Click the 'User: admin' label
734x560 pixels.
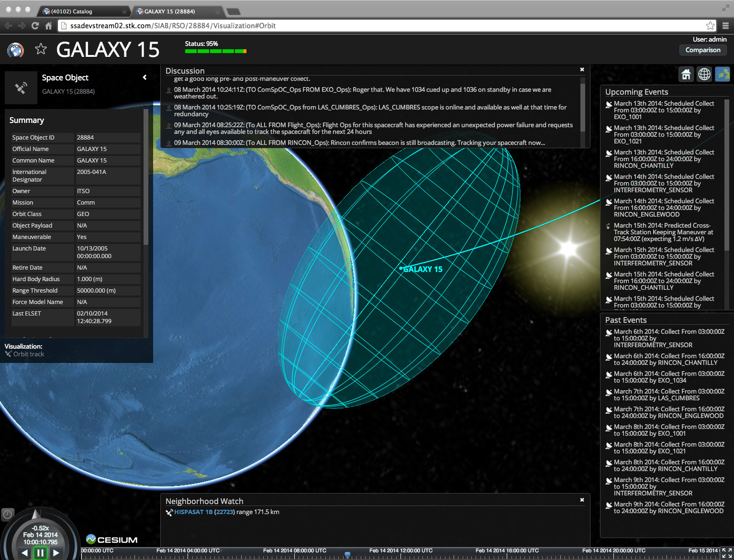pyautogui.click(x=710, y=39)
